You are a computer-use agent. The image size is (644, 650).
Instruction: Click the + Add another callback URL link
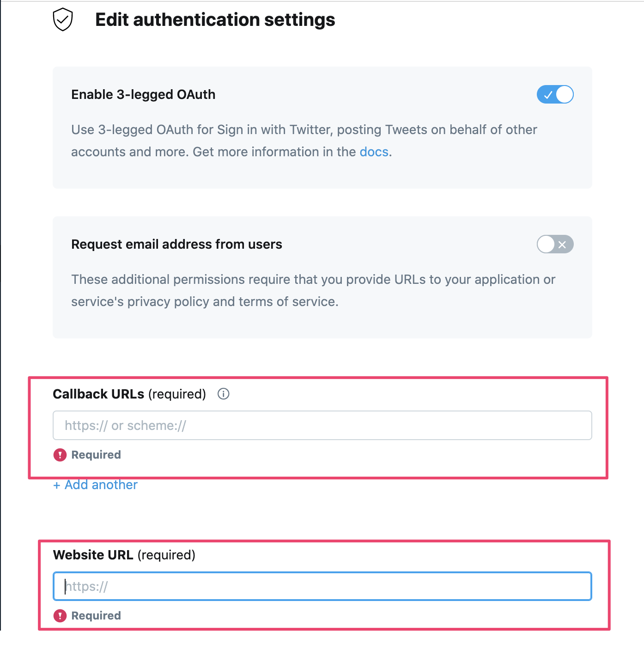pos(95,484)
